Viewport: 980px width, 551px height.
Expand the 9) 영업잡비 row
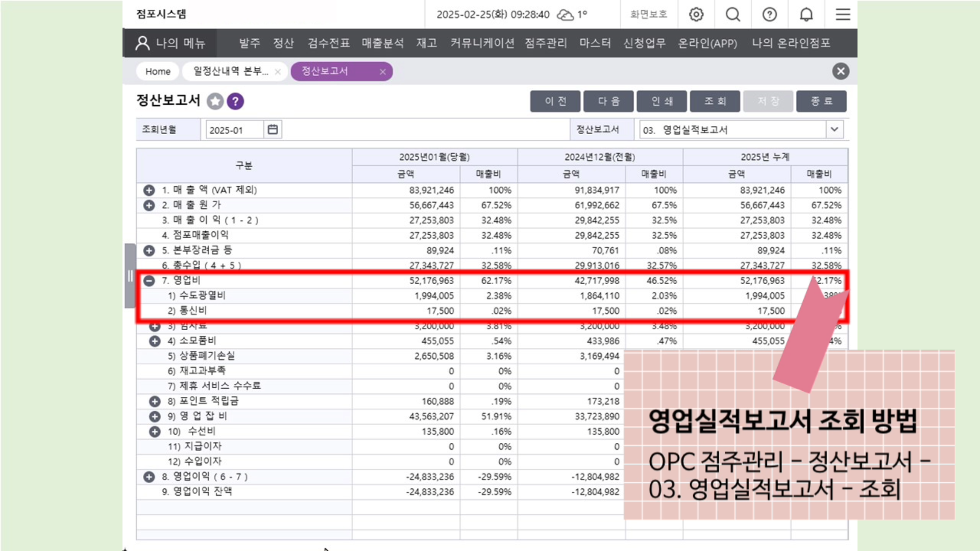coord(155,416)
